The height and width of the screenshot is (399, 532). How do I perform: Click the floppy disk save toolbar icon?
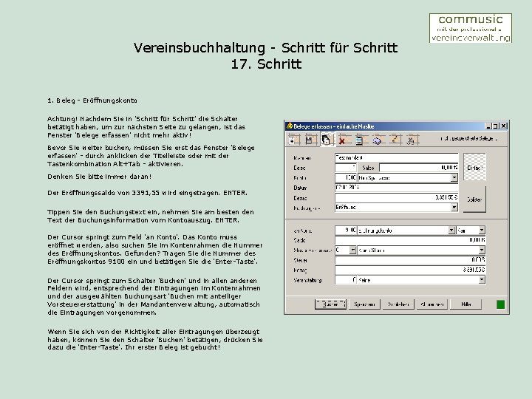[x=310, y=139]
